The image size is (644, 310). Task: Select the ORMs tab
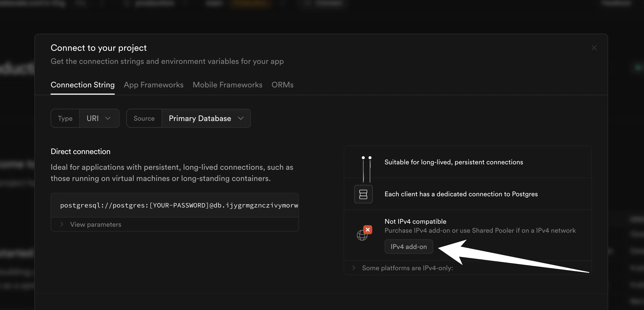(x=282, y=85)
